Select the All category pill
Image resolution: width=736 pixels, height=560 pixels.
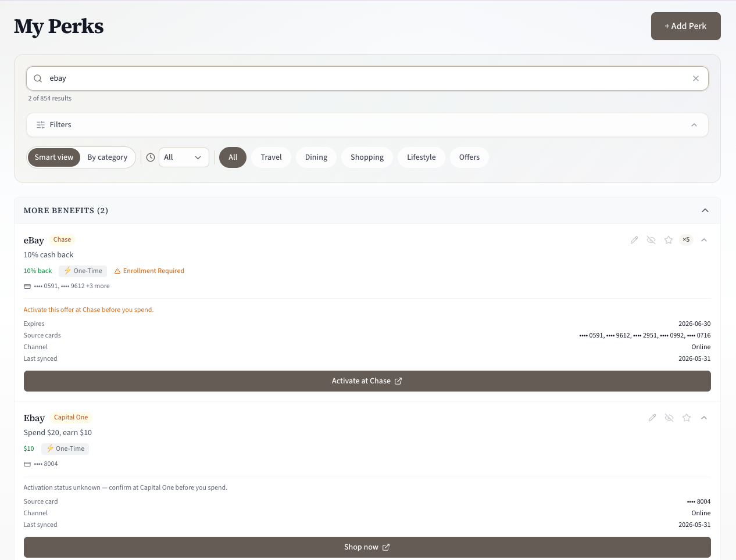click(233, 157)
